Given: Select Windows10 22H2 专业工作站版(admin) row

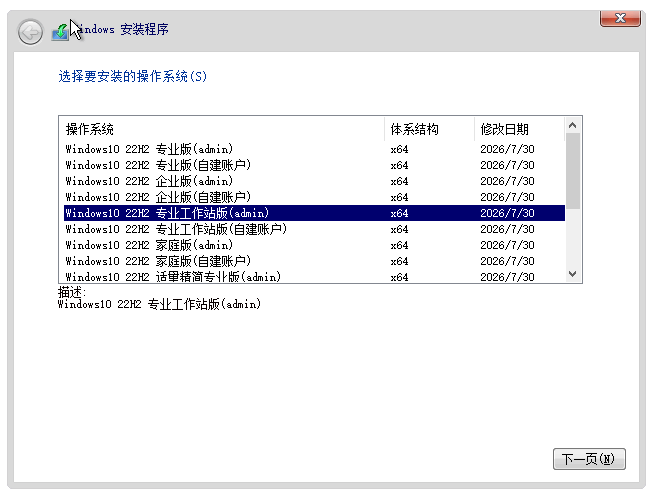Looking at the screenshot, I should point(314,213).
